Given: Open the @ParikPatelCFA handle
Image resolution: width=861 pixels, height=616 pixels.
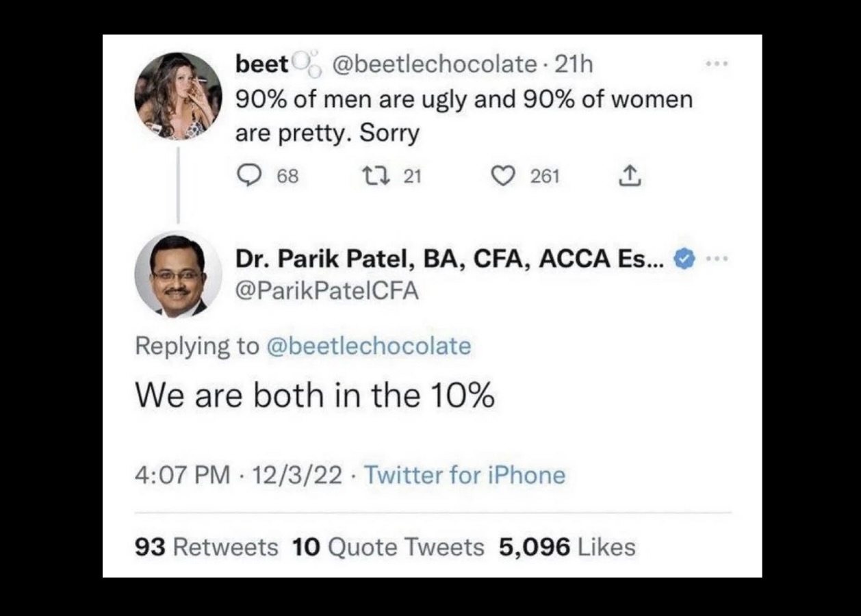Looking at the screenshot, I should click(x=326, y=291).
